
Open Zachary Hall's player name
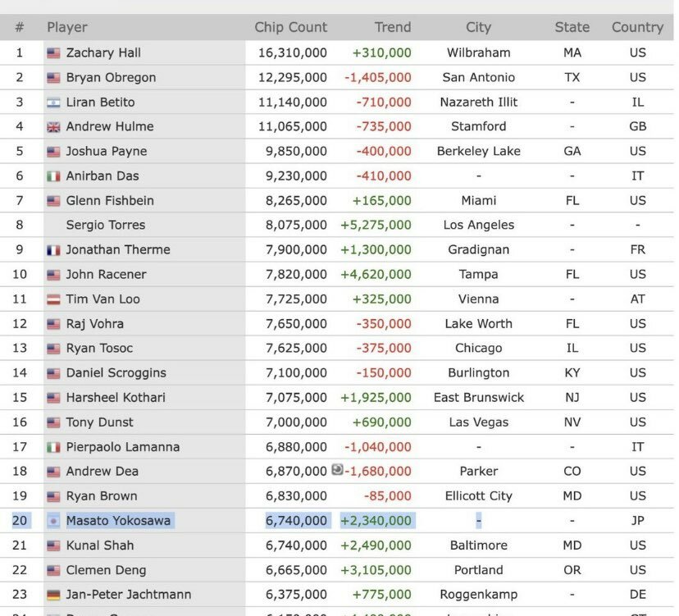103,52
